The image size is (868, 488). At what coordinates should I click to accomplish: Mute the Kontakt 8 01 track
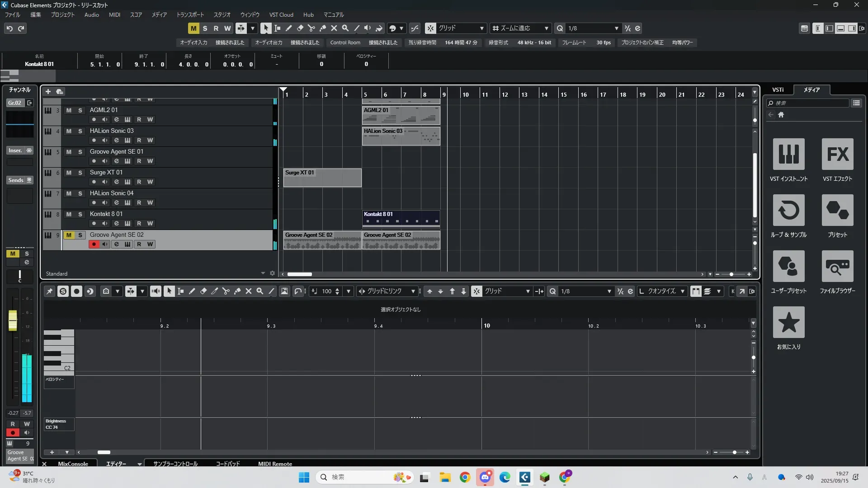[x=69, y=214]
